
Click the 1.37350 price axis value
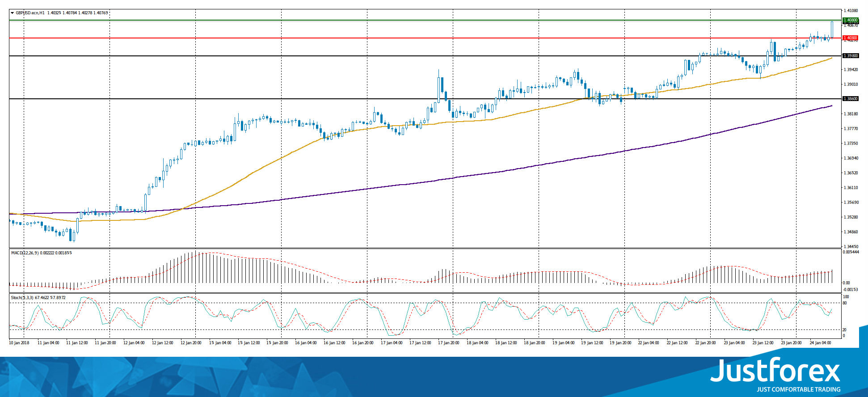pos(851,144)
